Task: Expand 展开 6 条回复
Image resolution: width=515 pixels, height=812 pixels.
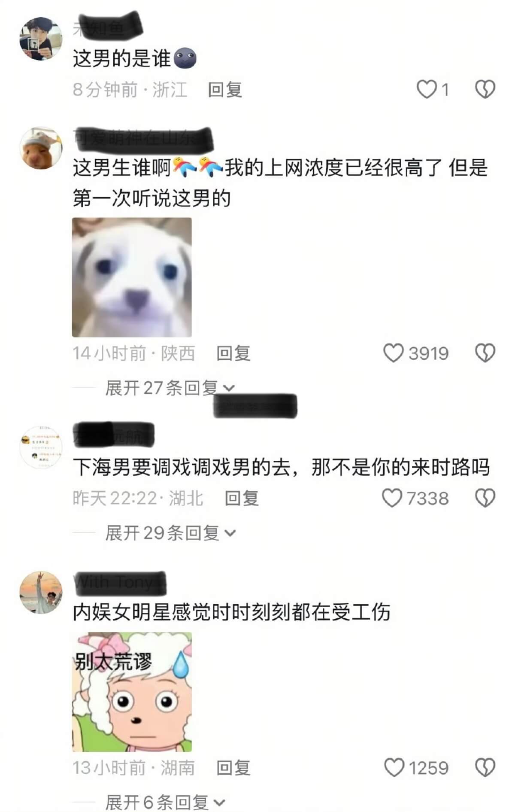Action: (165, 802)
